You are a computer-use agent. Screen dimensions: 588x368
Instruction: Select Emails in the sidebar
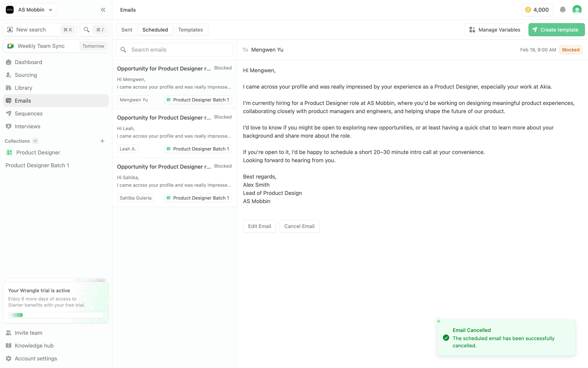point(56,101)
